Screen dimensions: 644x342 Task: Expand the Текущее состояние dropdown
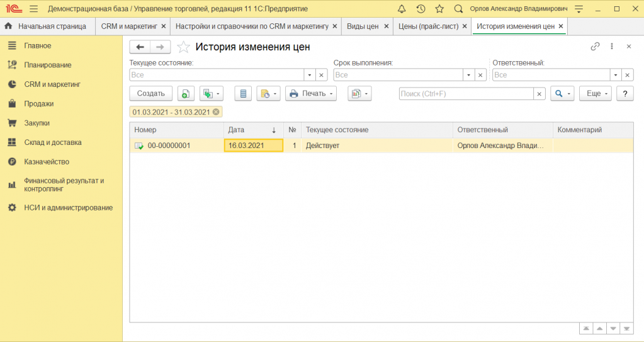(x=309, y=75)
